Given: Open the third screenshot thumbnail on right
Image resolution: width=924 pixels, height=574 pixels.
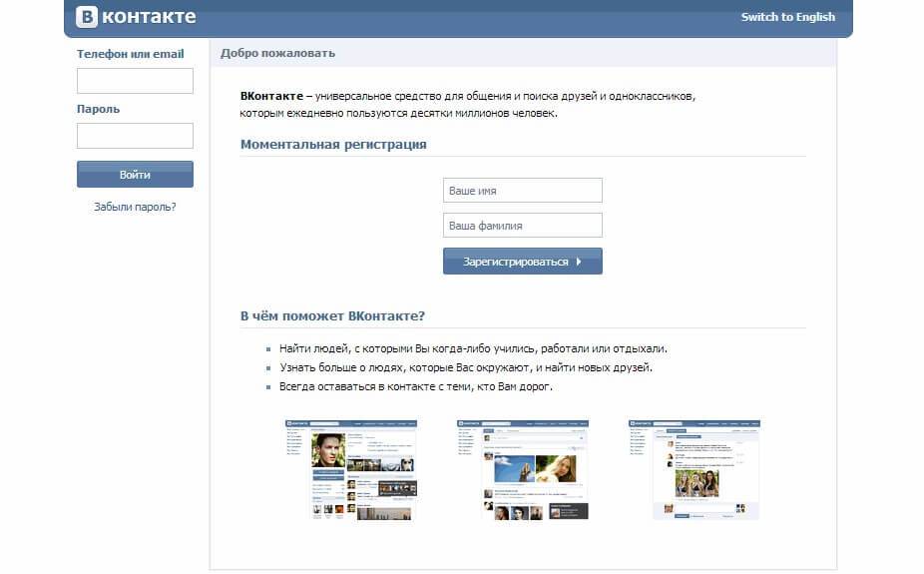Looking at the screenshot, I should point(693,469).
